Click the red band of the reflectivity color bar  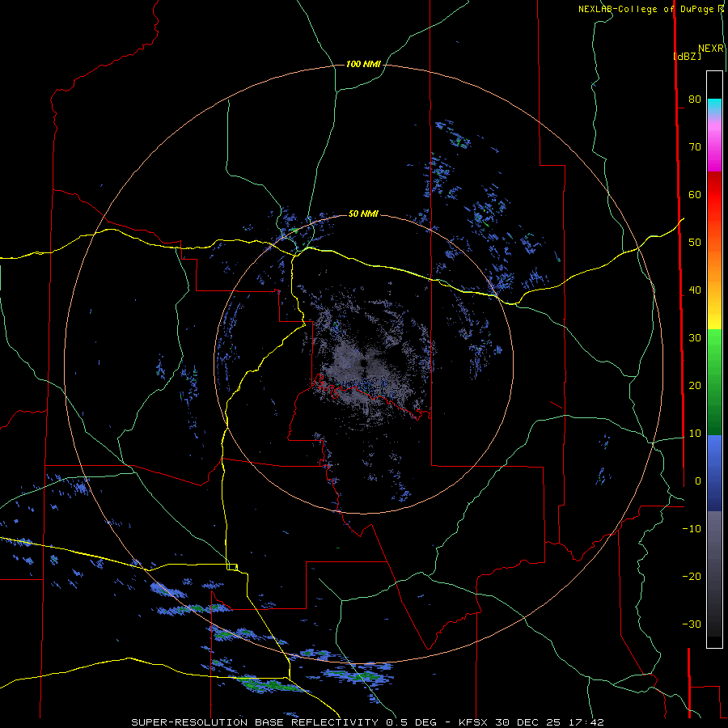(714, 195)
